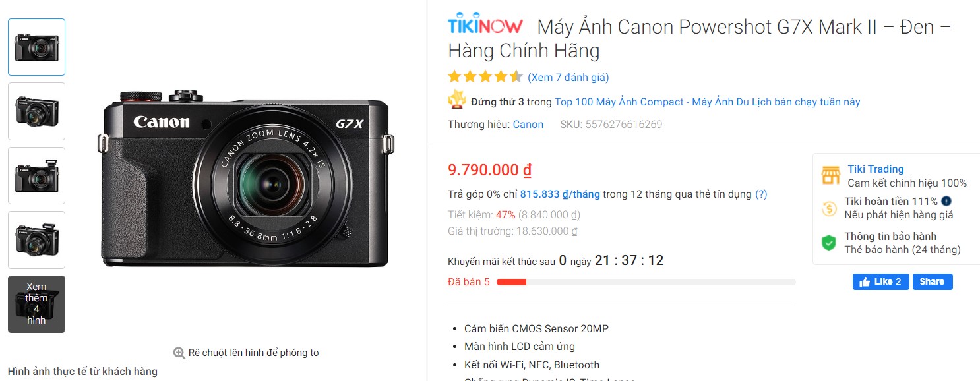
Task: Expand 'Xem thêm 4 hình' thumbnails
Action: (36, 304)
